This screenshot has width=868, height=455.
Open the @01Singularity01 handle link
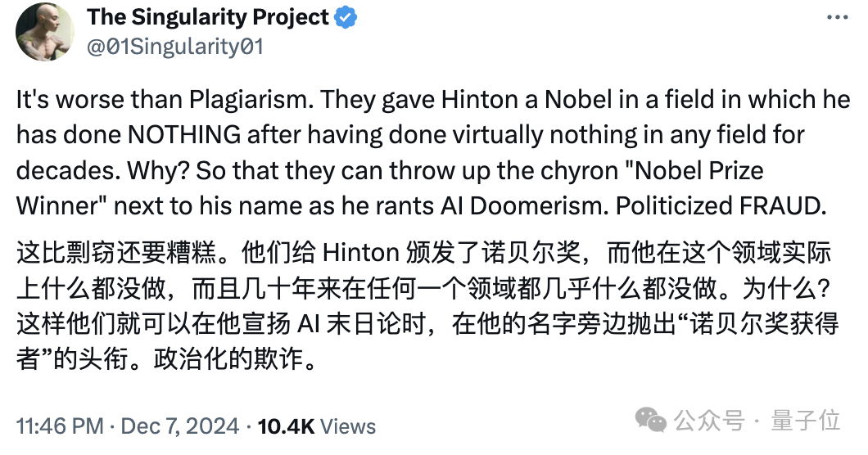175,46
